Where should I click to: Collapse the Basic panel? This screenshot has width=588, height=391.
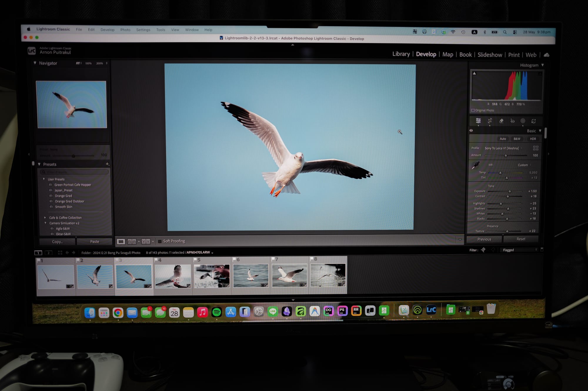[x=540, y=131]
